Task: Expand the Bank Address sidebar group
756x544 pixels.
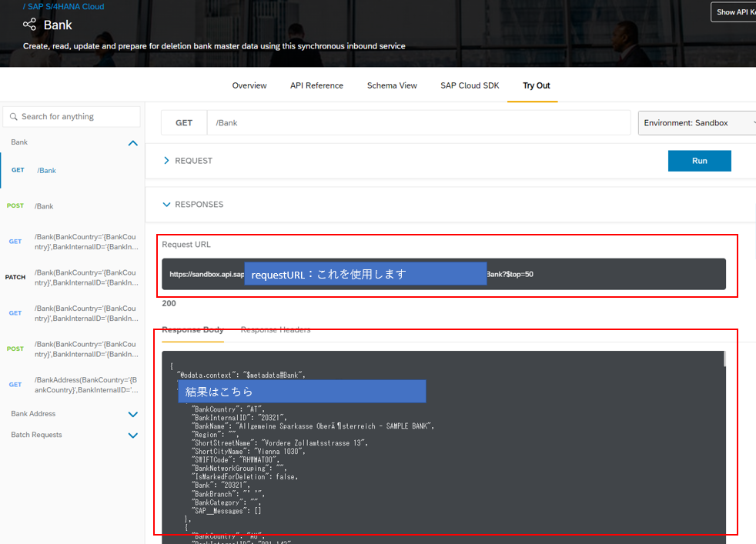Action: (133, 415)
